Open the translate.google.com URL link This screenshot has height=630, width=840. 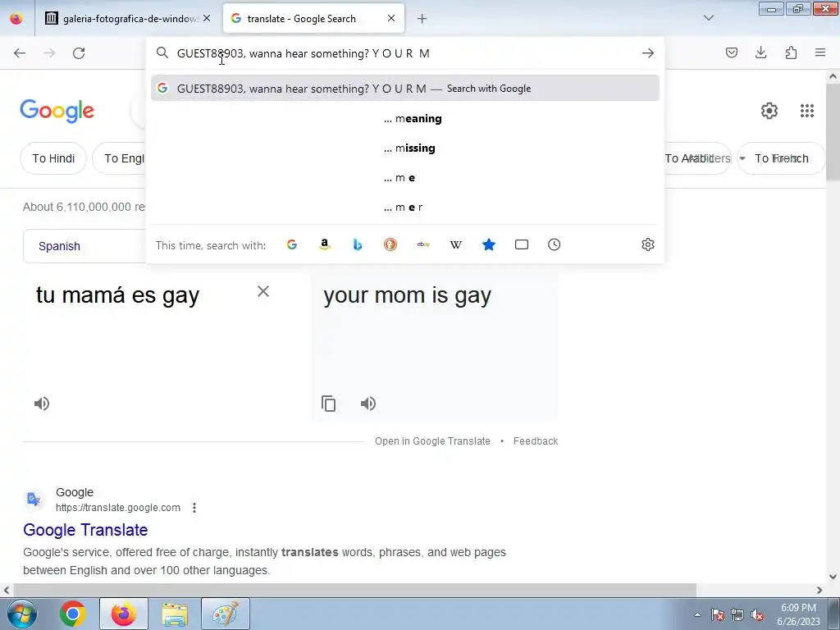point(118,507)
